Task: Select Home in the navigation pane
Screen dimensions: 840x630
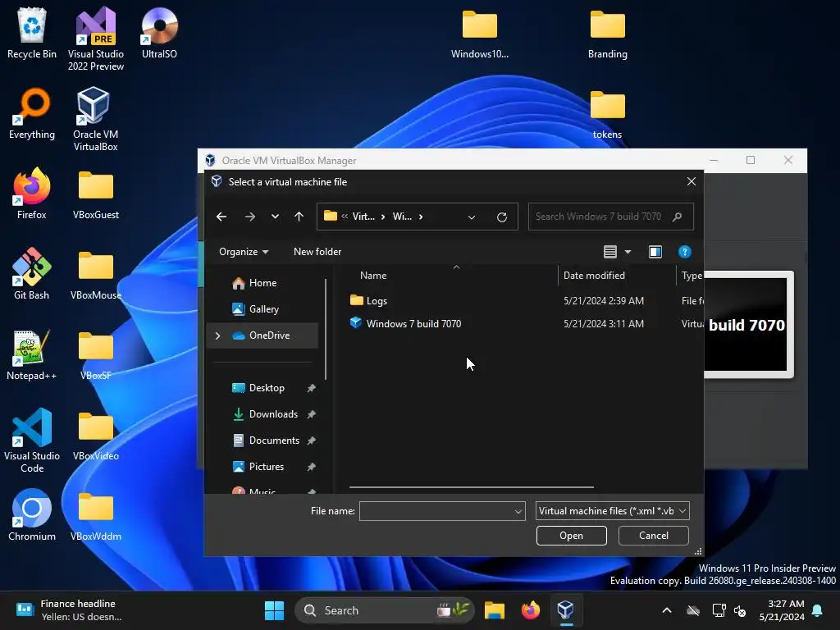Action: coord(262,283)
